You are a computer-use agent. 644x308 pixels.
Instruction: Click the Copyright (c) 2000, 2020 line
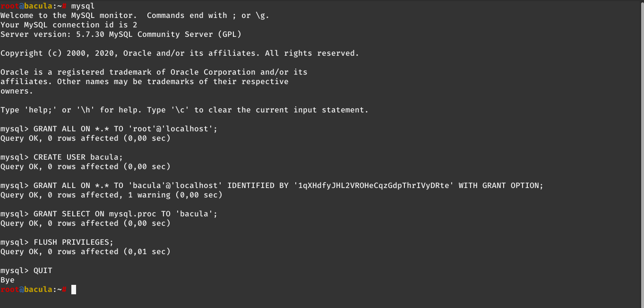click(180, 53)
